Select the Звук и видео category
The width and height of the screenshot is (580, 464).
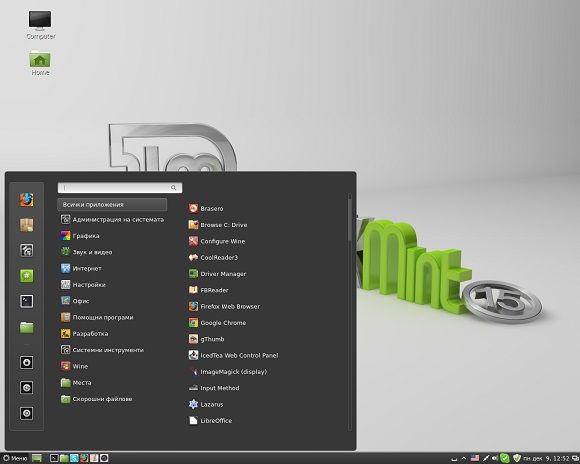[86, 252]
